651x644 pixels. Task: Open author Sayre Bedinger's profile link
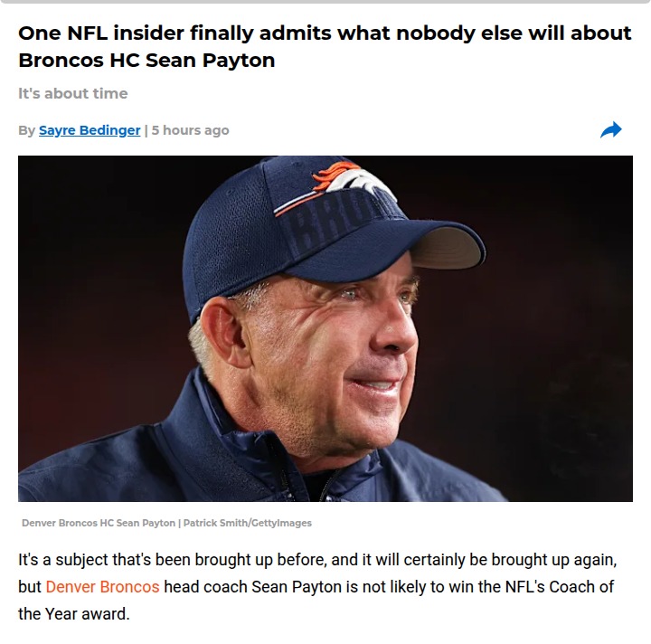(x=90, y=130)
